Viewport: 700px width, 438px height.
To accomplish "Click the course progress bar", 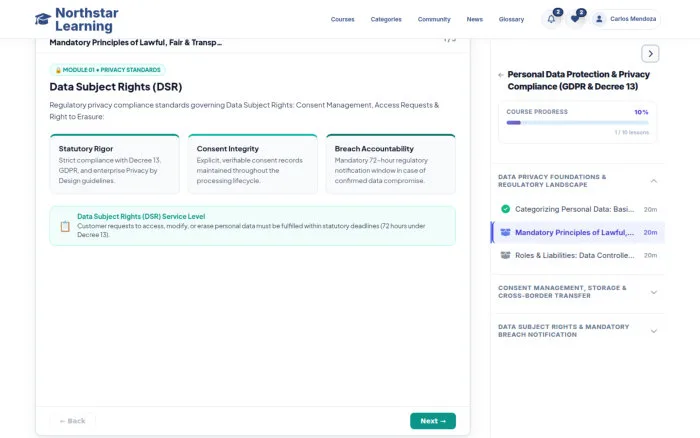I will tap(577, 123).
